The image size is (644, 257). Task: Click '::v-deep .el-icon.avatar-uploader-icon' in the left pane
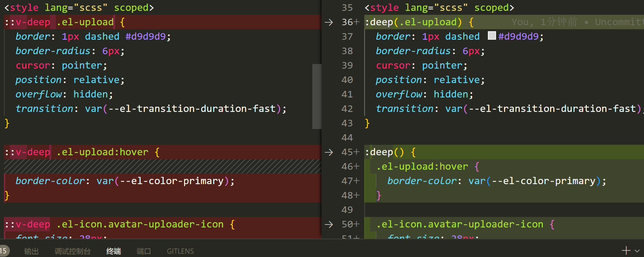pyautogui.click(x=114, y=225)
